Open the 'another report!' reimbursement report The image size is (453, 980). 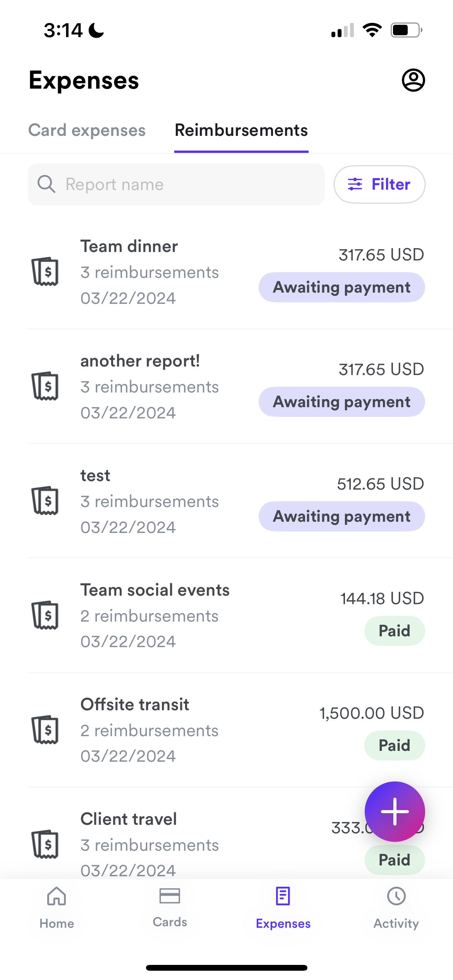click(x=226, y=386)
